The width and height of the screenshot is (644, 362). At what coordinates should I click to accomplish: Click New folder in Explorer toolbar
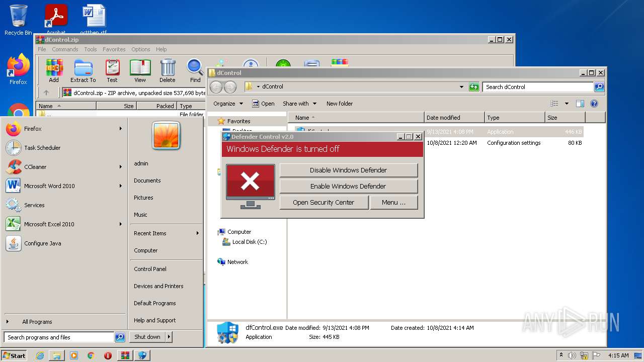[x=340, y=104]
